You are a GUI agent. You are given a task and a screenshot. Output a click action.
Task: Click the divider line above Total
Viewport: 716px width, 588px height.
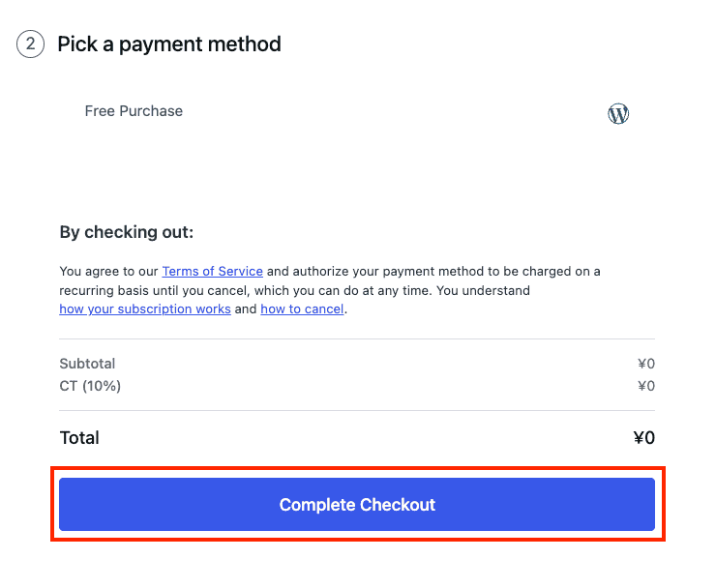(357, 411)
